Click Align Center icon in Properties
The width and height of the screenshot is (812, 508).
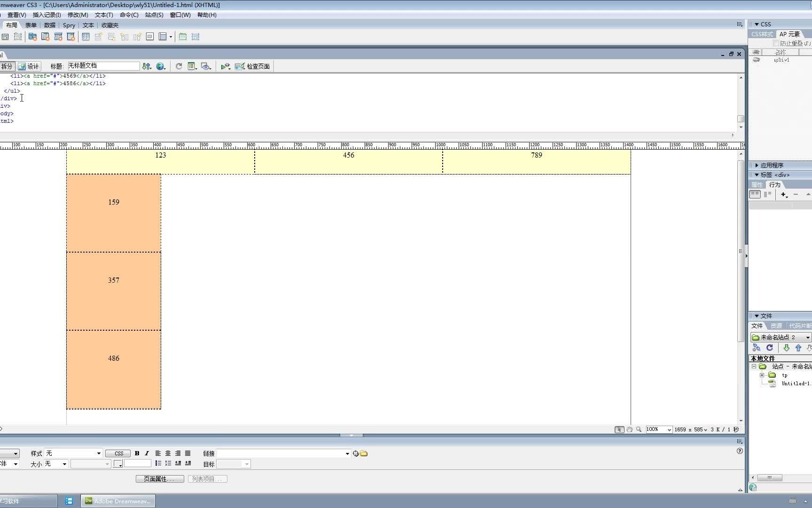(168, 453)
